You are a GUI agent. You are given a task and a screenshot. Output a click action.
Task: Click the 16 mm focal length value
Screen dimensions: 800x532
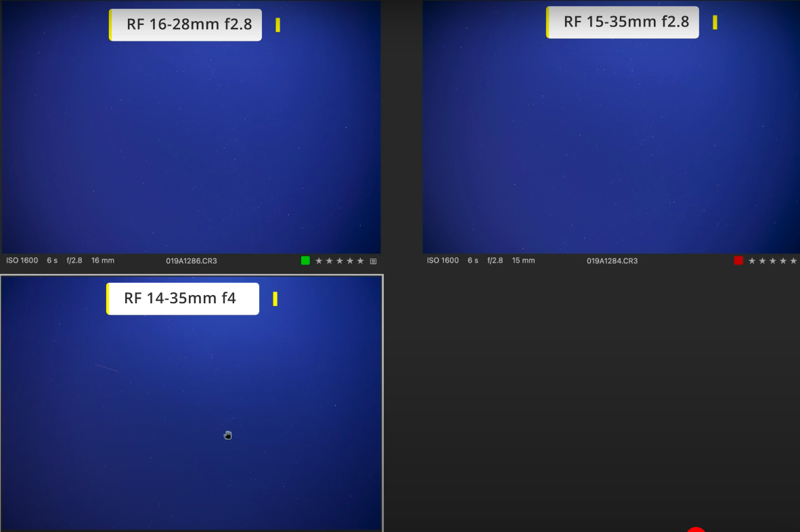coord(103,260)
